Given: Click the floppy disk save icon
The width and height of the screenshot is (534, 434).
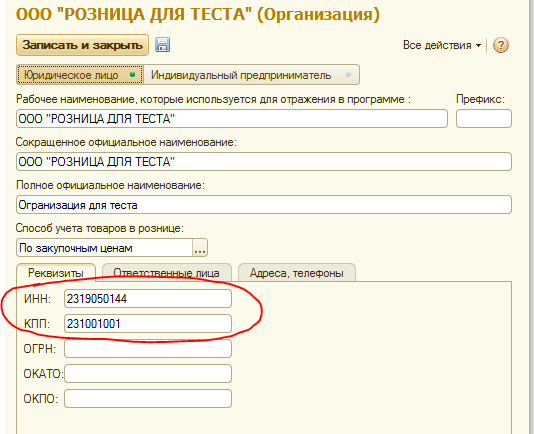Looking at the screenshot, I should (x=162, y=45).
